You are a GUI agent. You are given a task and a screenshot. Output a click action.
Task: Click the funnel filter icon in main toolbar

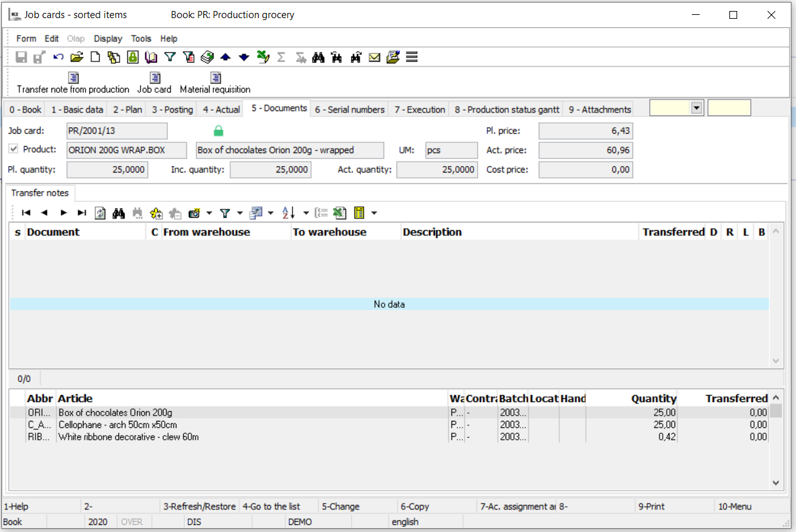tap(170, 58)
